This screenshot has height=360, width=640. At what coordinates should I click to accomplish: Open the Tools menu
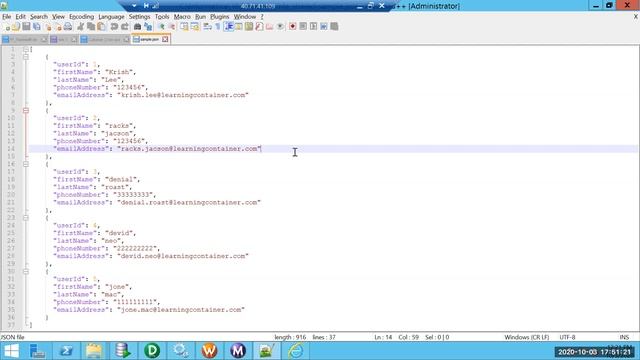pyautogui.click(x=162, y=17)
